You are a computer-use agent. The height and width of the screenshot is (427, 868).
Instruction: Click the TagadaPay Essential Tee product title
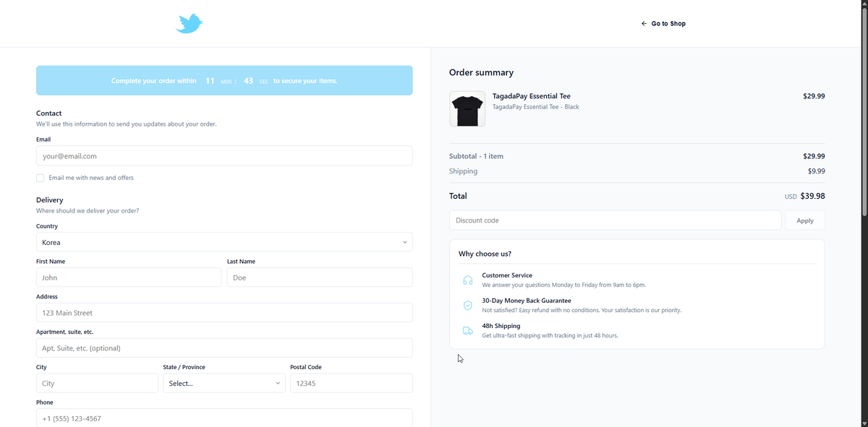point(532,96)
